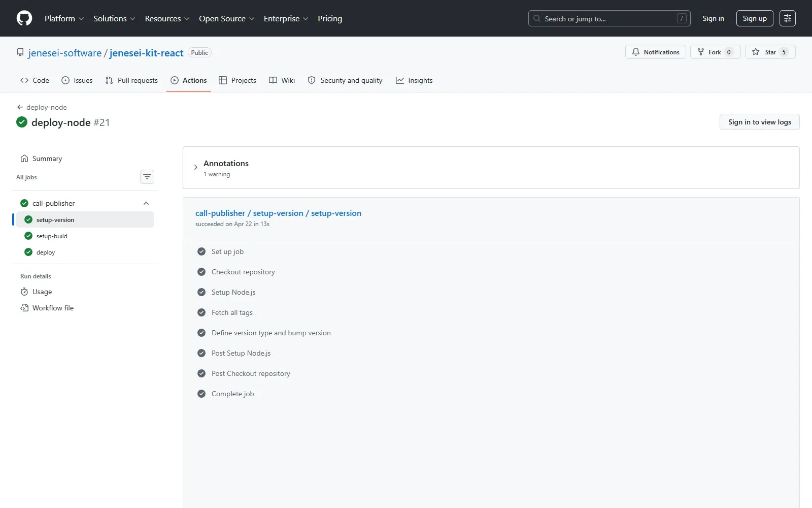Viewport: 812px width, 508px height.
Task: Star the repository
Action: click(x=770, y=52)
